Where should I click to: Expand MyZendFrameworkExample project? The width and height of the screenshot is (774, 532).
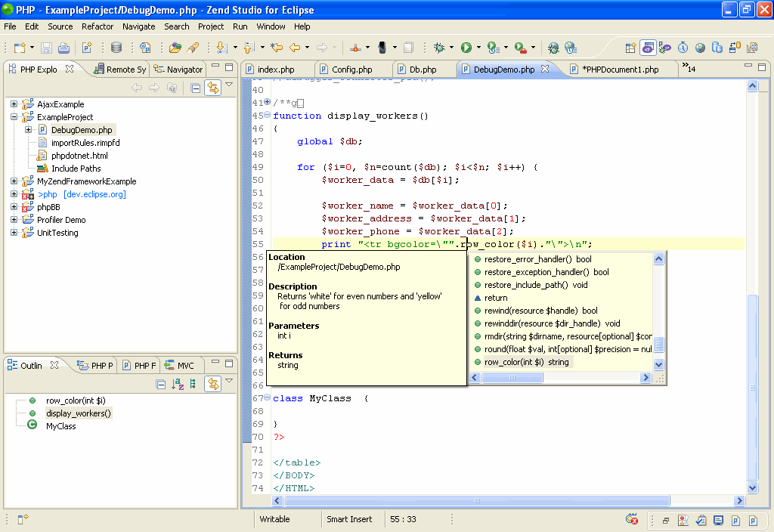(14, 181)
